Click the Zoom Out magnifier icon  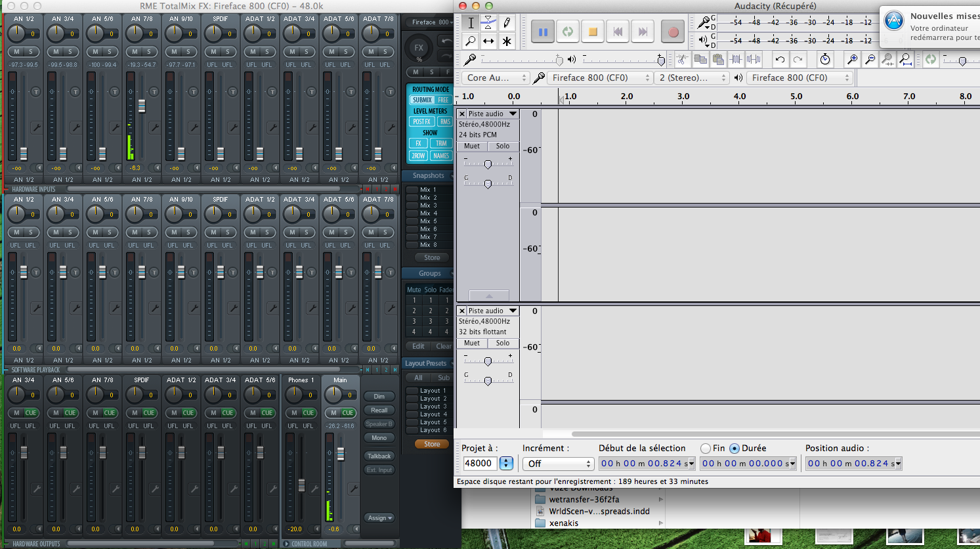870,60
